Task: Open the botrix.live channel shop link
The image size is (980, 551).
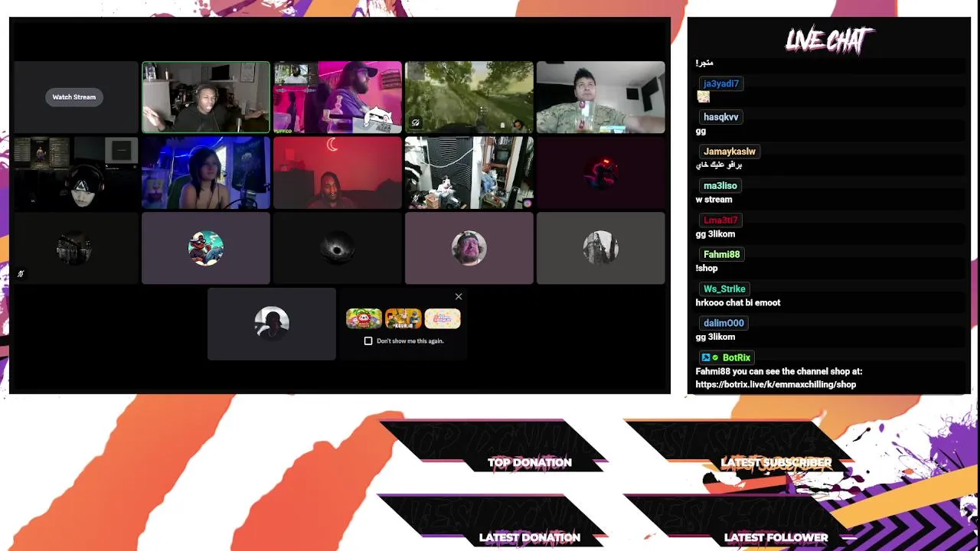Action: (x=776, y=384)
